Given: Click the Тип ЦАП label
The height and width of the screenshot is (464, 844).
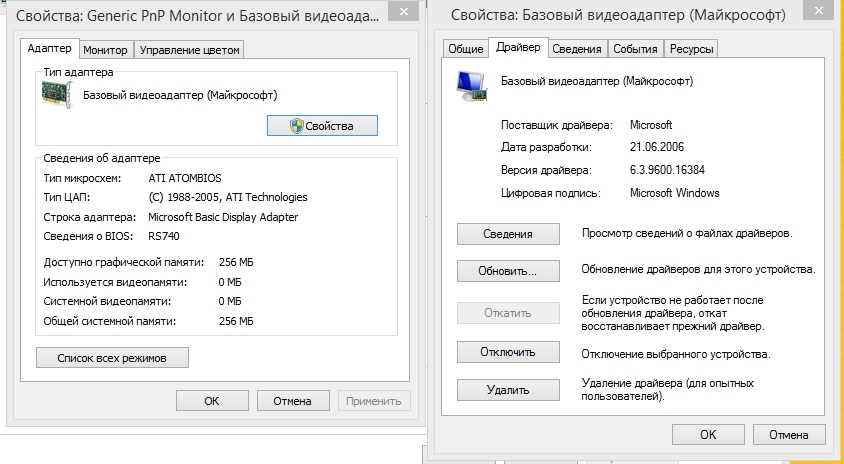Looking at the screenshot, I should tap(67, 198).
